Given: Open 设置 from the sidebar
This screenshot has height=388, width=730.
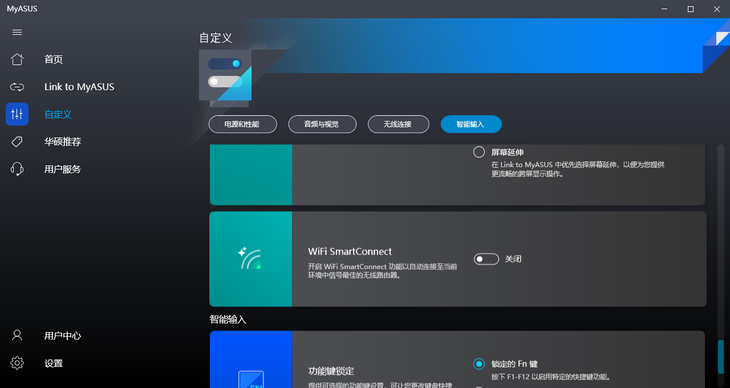Looking at the screenshot, I should [x=54, y=363].
